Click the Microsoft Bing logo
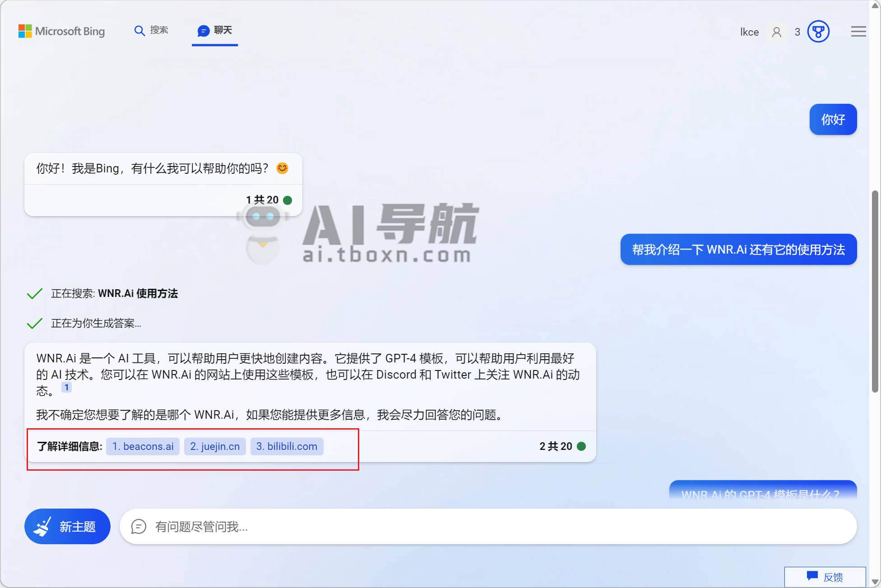The image size is (881, 588). pyautogui.click(x=61, y=31)
